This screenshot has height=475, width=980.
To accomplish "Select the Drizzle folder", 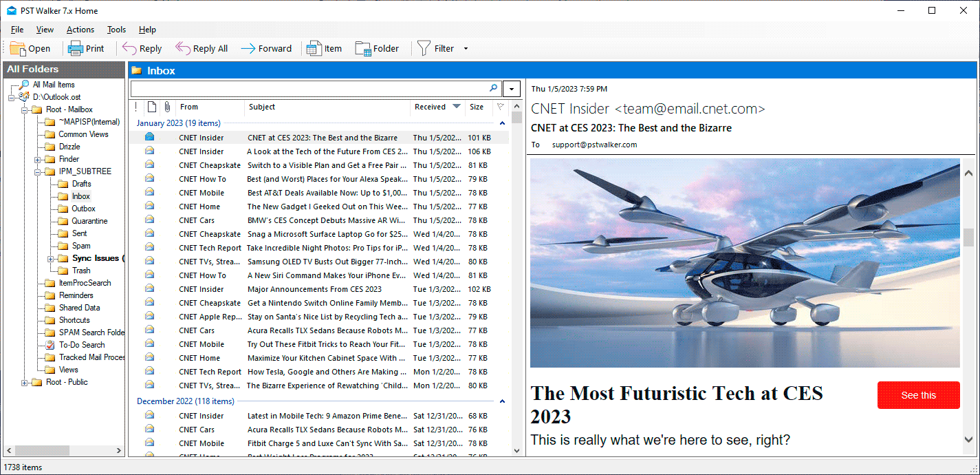I will tap(69, 147).
